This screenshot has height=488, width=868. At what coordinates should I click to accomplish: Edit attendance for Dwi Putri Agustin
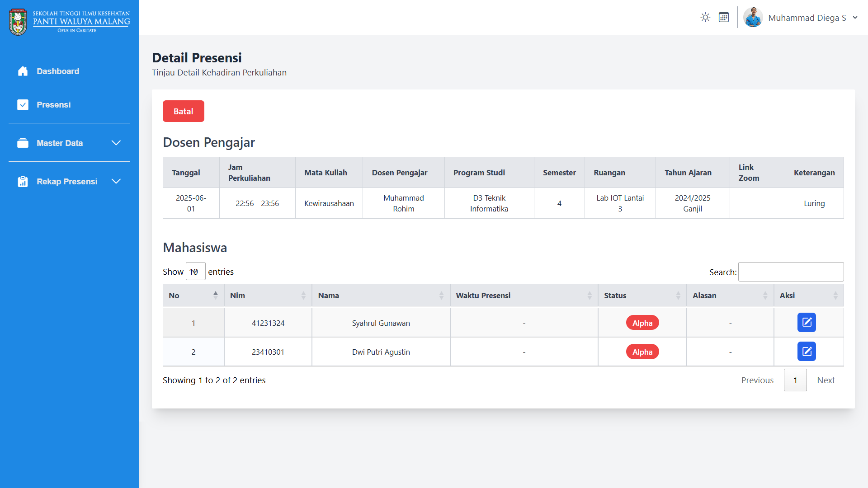[807, 352]
